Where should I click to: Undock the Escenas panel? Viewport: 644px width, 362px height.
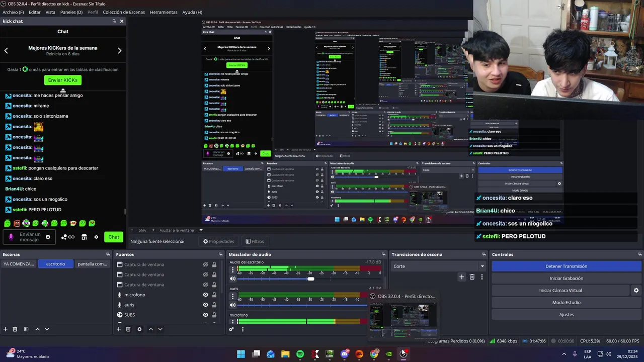(108, 254)
